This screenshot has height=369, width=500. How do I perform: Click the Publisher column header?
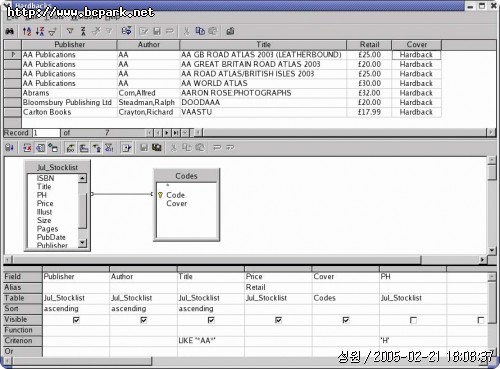[69, 45]
